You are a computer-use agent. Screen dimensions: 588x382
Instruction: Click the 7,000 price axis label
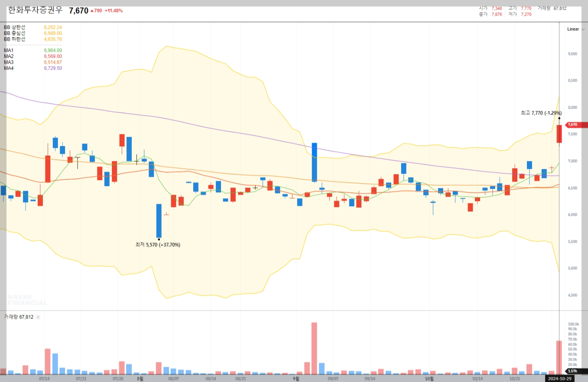coord(572,161)
